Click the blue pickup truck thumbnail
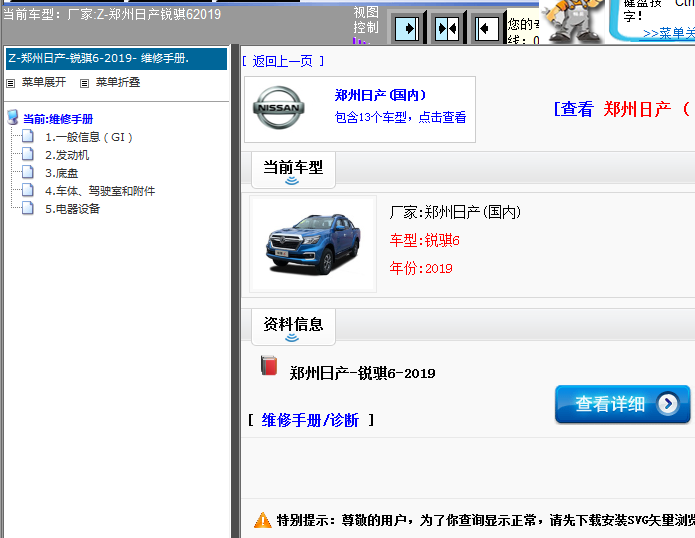The image size is (695, 538). point(313,244)
